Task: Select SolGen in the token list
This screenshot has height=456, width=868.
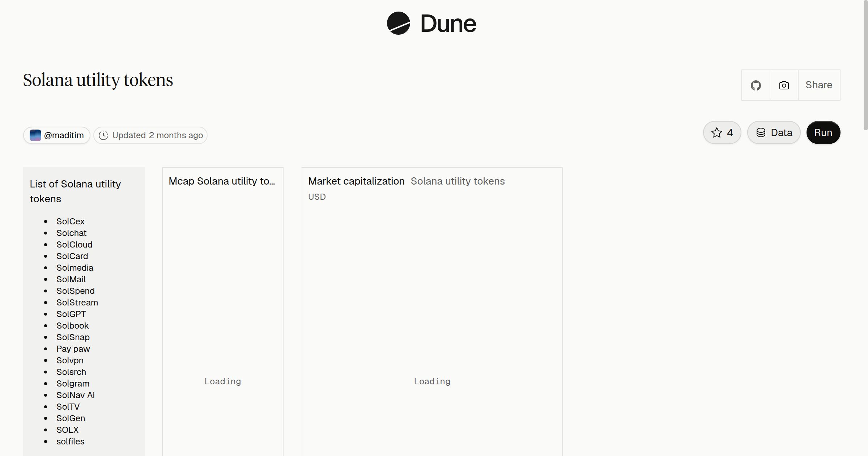Action: 71,418
